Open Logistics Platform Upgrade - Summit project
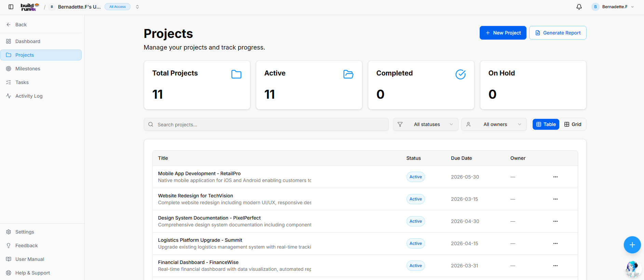The image size is (644, 280). click(200, 240)
